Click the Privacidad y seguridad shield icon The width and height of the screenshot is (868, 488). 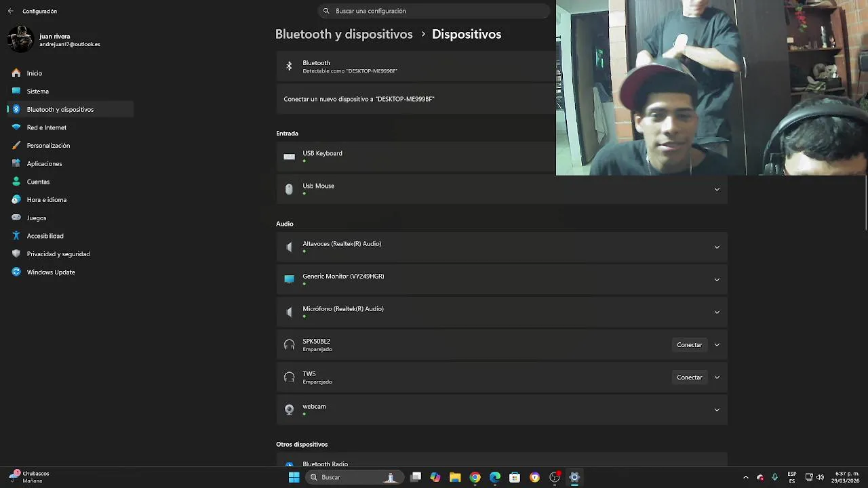[x=16, y=253]
